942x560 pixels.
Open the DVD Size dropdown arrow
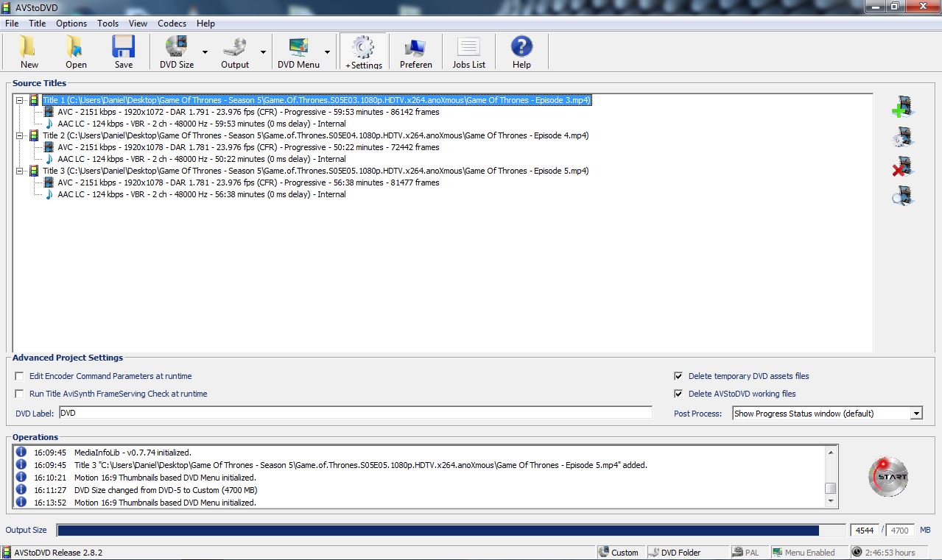click(x=205, y=52)
